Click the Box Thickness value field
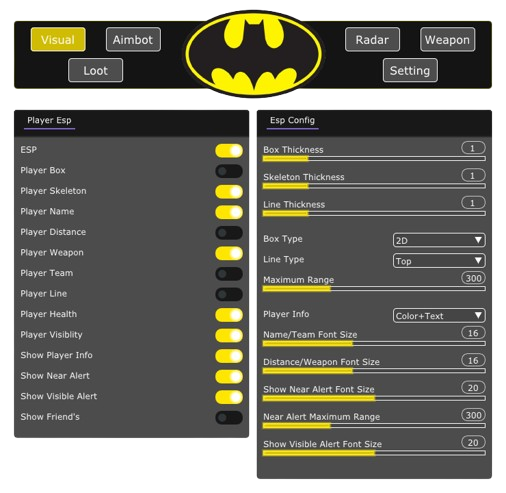This screenshot has width=506, height=493. tap(473, 148)
